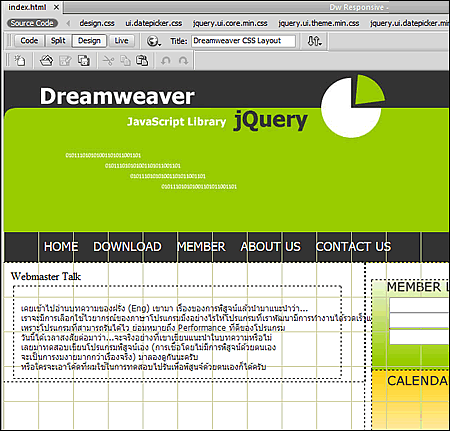Click the CONTACT US navigation link
450x431 pixels.
[353, 247]
